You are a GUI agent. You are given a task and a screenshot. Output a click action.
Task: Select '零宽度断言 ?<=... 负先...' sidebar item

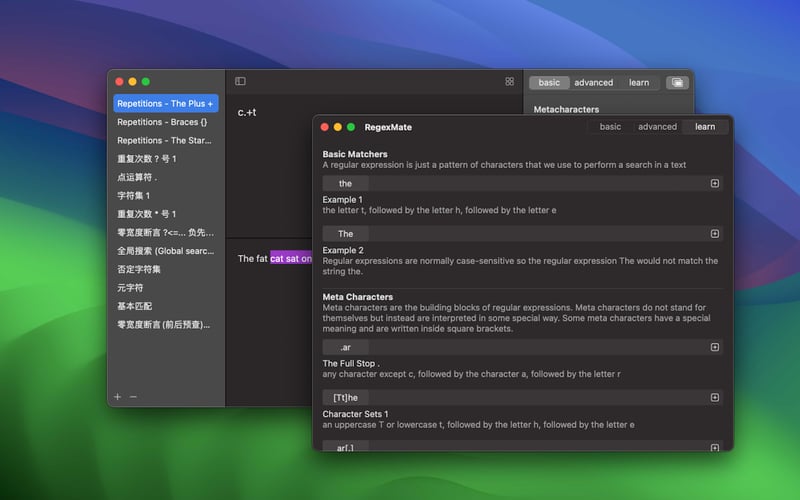tap(166, 232)
